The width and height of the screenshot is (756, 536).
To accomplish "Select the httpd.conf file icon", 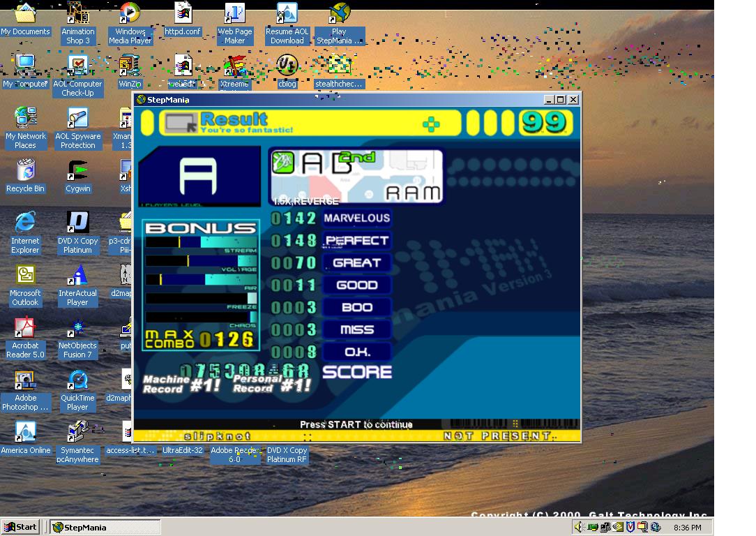I will click(182, 20).
